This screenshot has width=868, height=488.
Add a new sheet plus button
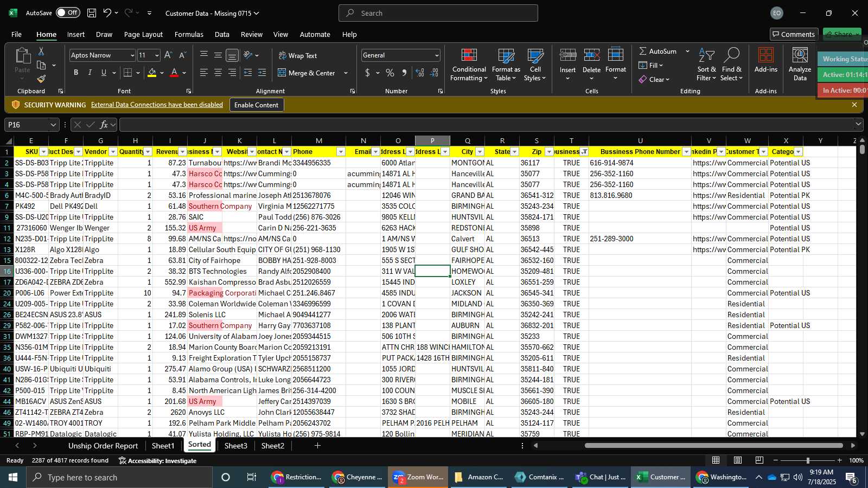pos(317,446)
